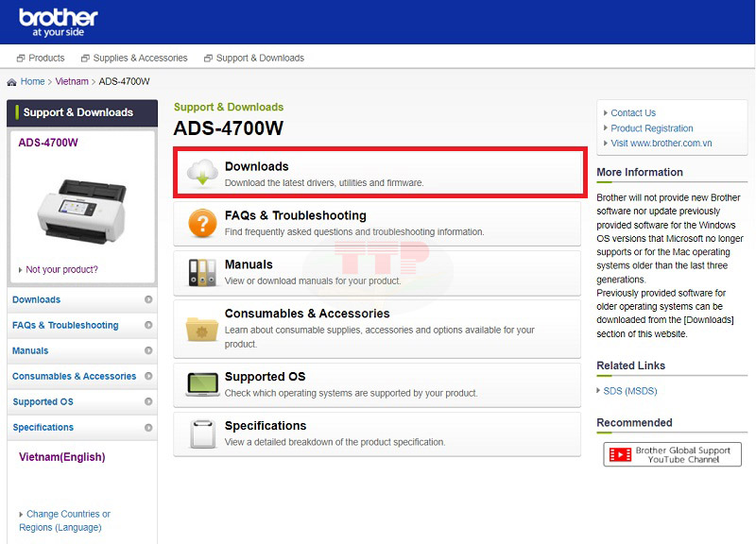This screenshot has height=544, width=756.
Task: Open Product Registration link
Action: click(652, 128)
